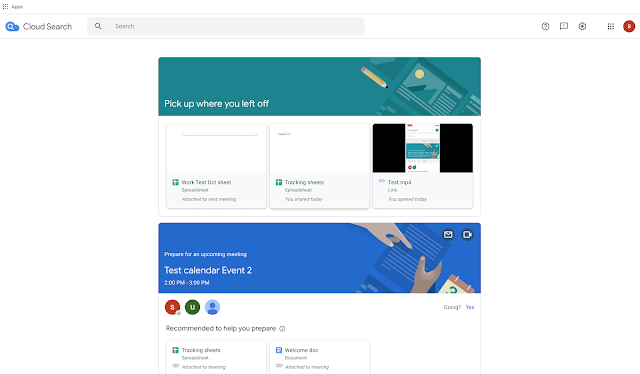The image size is (640, 374).
Task: Click the Apps grid icon in bookmarks bar
Action: pyautogui.click(x=5, y=7)
